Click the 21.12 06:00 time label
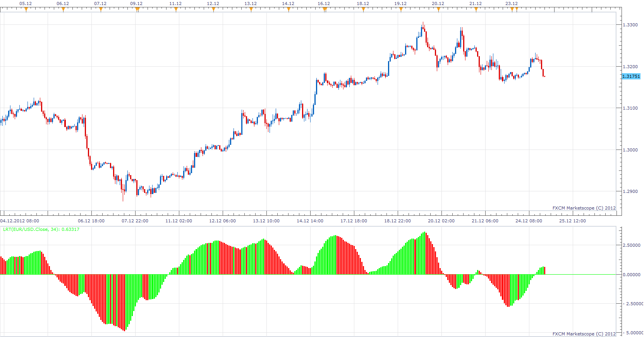The width and height of the screenshot is (644, 337). tap(485, 221)
